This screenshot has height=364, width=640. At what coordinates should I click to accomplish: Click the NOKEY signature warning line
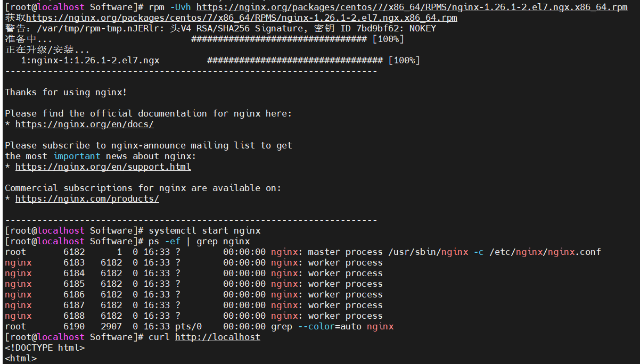pyautogui.click(x=220, y=29)
